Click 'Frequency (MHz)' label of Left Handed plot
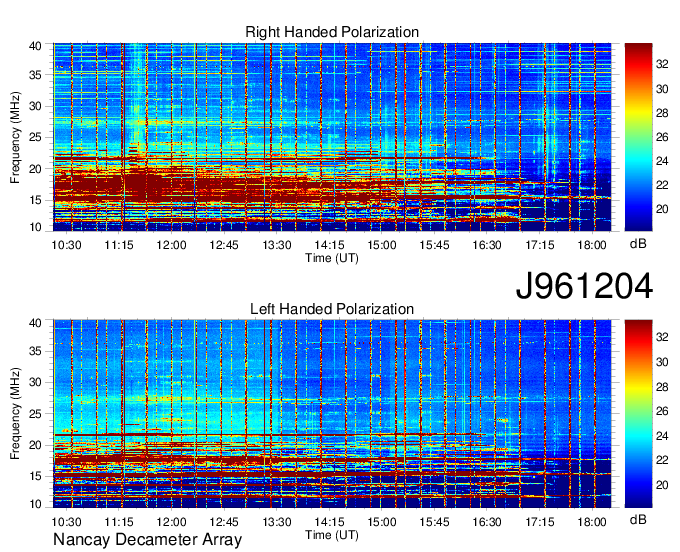680x552 pixels. coord(15,414)
